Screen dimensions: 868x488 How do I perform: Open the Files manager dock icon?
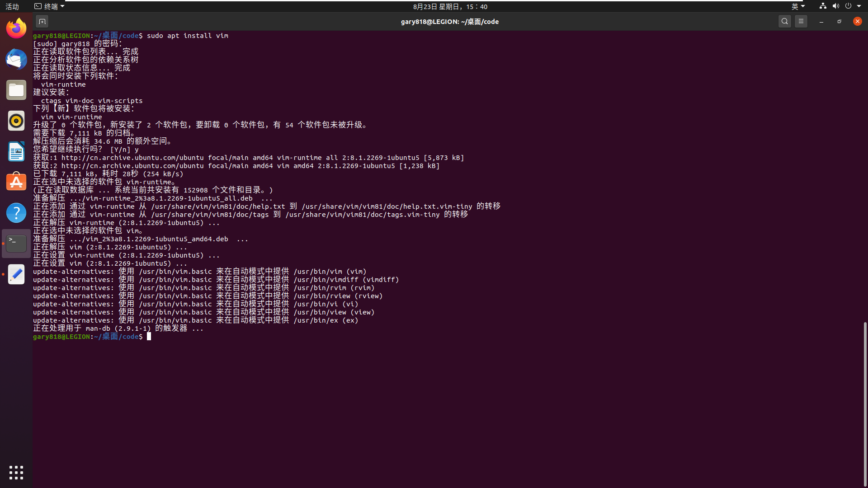tap(16, 90)
